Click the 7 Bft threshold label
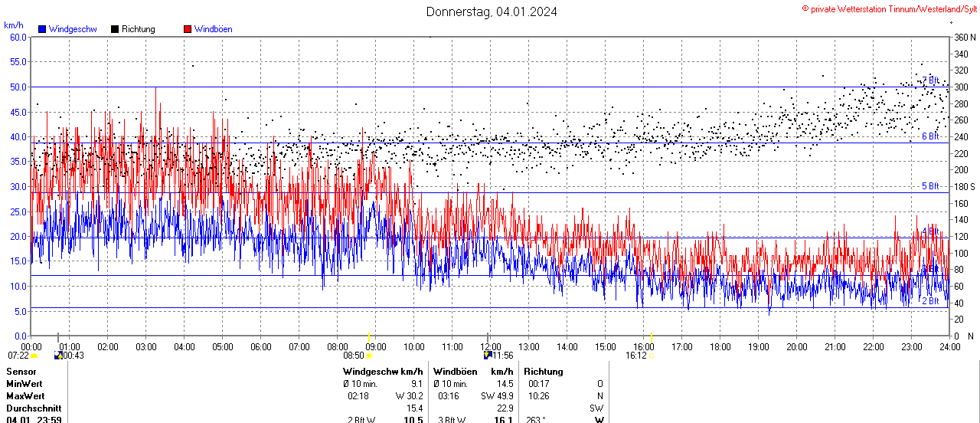Image resolution: width=980 pixels, height=423 pixels. point(930,80)
